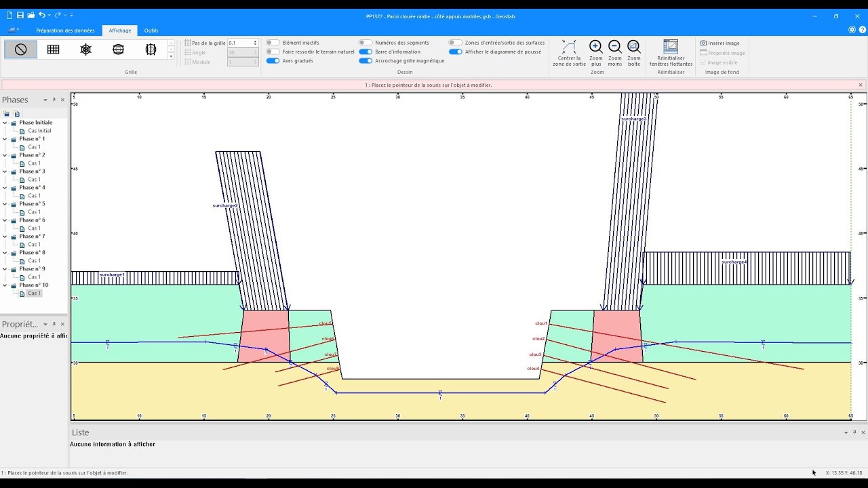
Task: Click the surcharge1 label in drawing
Action: tap(112, 274)
